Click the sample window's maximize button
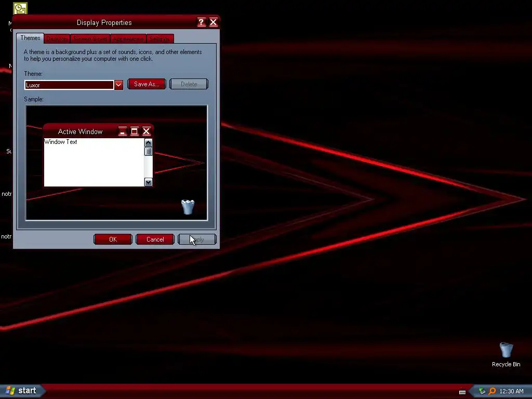 click(135, 131)
